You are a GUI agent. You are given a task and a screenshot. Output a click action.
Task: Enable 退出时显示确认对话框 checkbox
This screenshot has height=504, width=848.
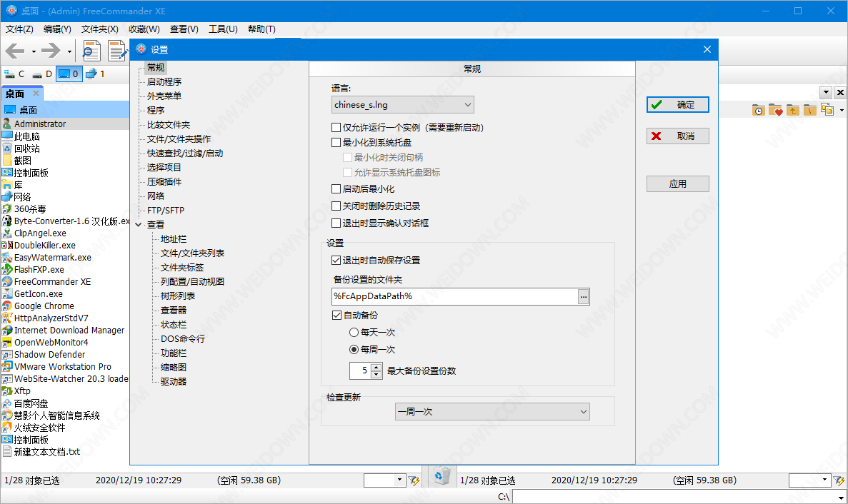[336, 223]
